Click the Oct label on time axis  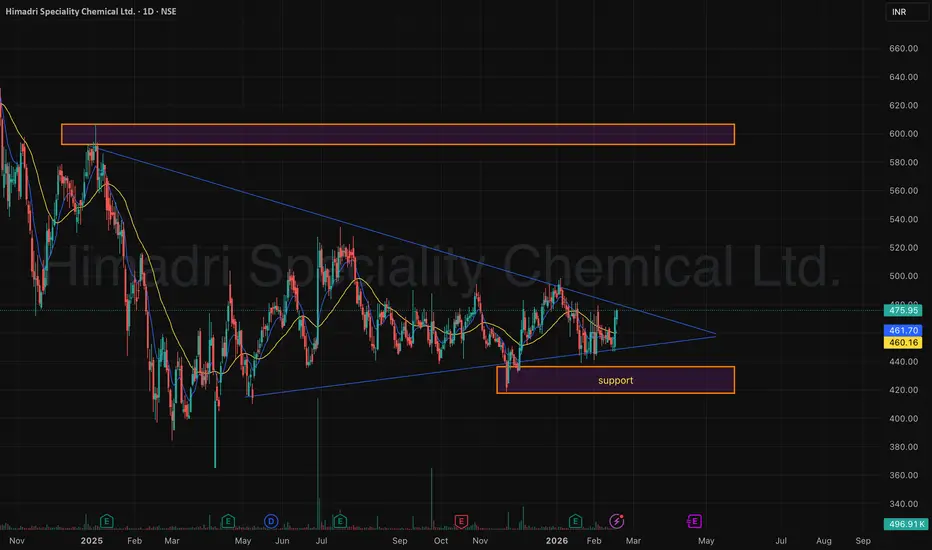tap(441, 540)
